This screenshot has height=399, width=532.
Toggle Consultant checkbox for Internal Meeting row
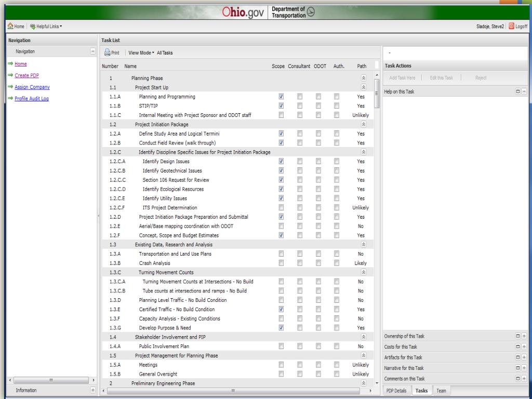point(300,115)
